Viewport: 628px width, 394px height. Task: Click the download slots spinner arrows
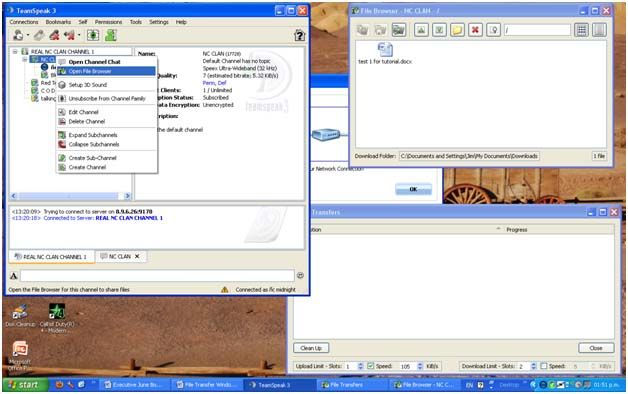click(x=533, y=366)
